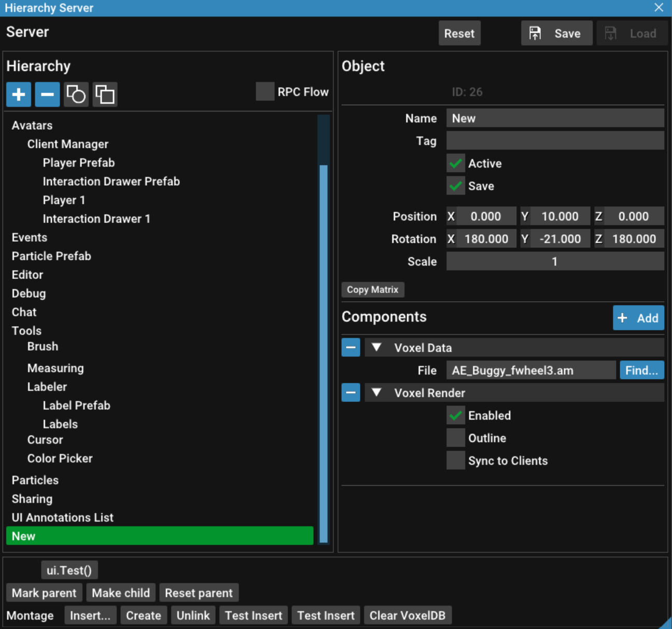Screen dimensions: 672x629
Task: Collapse the Voxel Render component
Action: coord(376,393)
